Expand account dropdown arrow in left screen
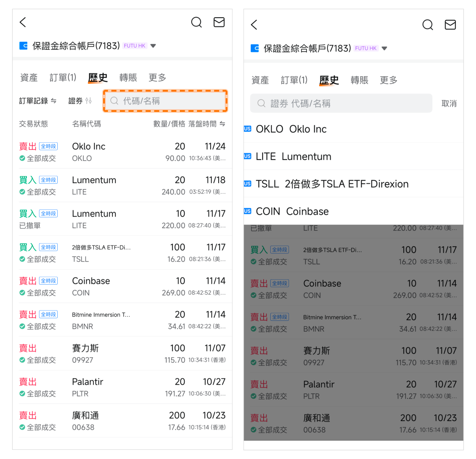Viewport: 476px width, 459px height. (153, 46)
